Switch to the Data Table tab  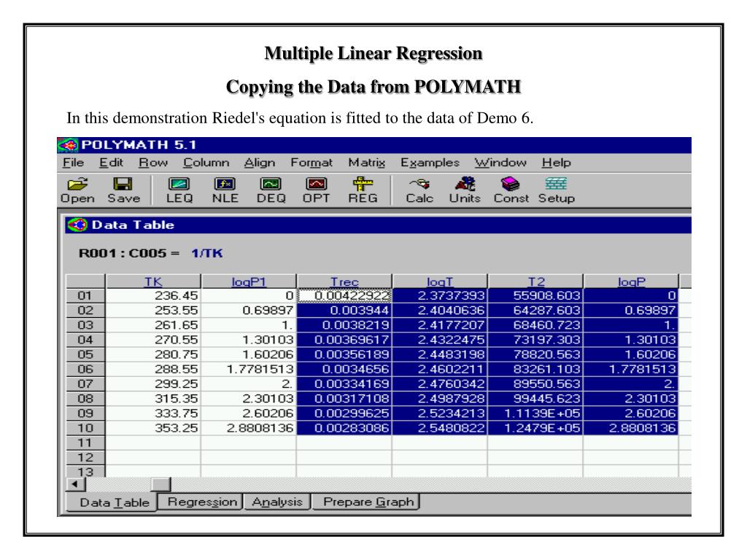(x=114, y=502)
